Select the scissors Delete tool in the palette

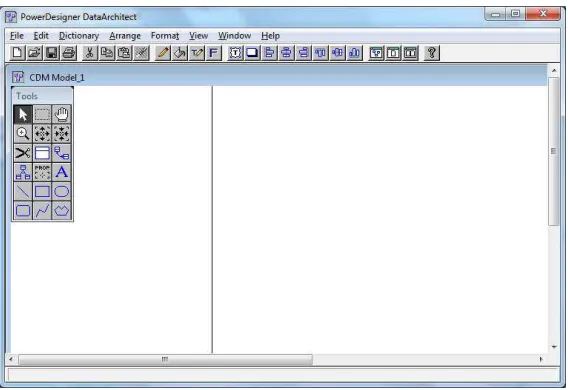pyautogui.click(x=23, y=153)
